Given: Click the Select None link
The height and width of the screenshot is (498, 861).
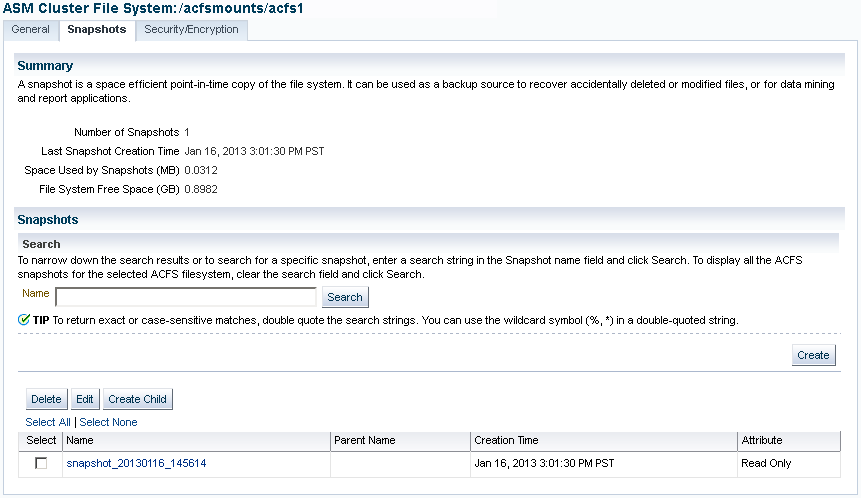Looking at the screenshot, I should coord(108,422).
